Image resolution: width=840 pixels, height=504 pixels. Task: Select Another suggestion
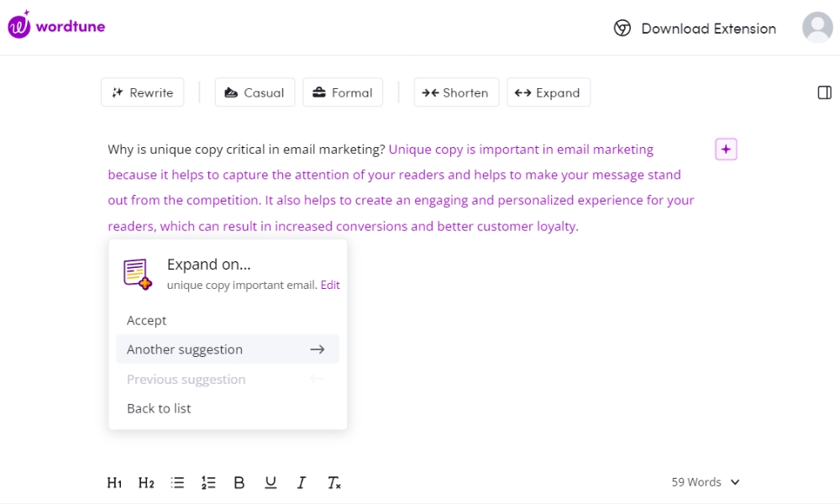(228, 349)
